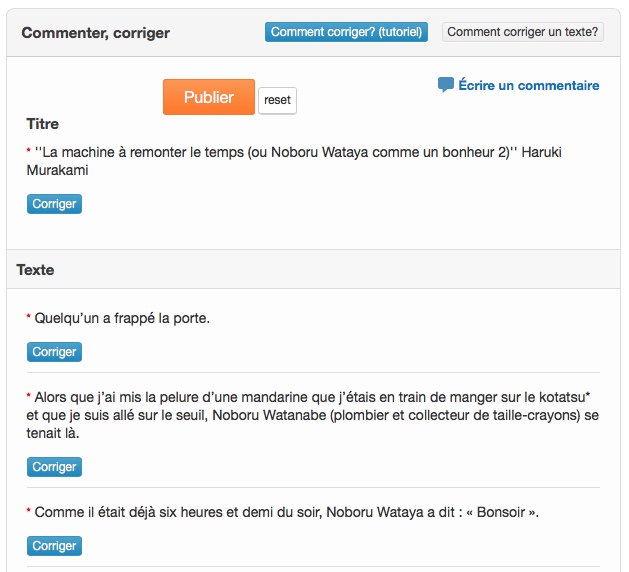The height and width of the screenshot is (572, 629).
Task: Click the speech bubble comment icon
Action: click(x=446, y=85)
